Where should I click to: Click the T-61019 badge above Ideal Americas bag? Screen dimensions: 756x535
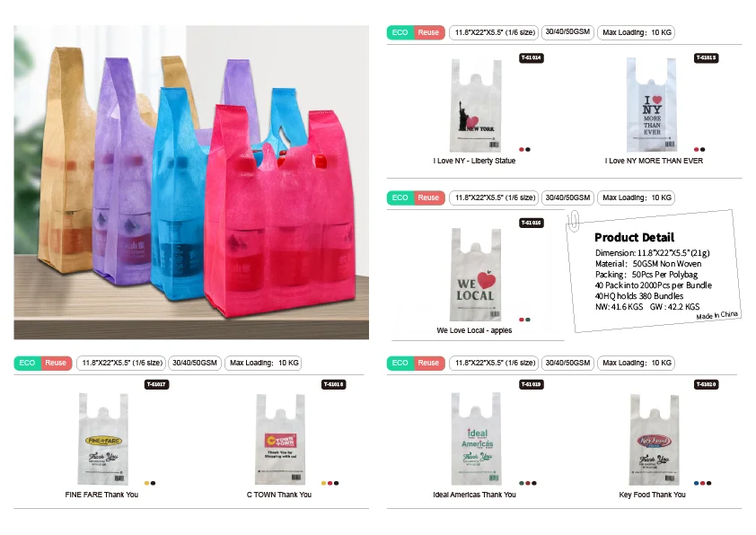(x=532, y=384)
